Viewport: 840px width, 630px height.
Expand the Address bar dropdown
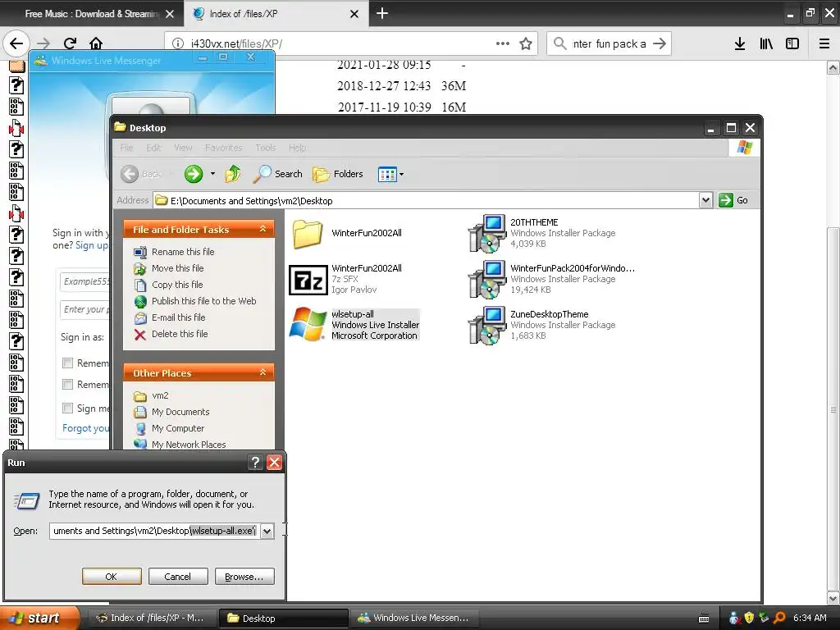706,200
